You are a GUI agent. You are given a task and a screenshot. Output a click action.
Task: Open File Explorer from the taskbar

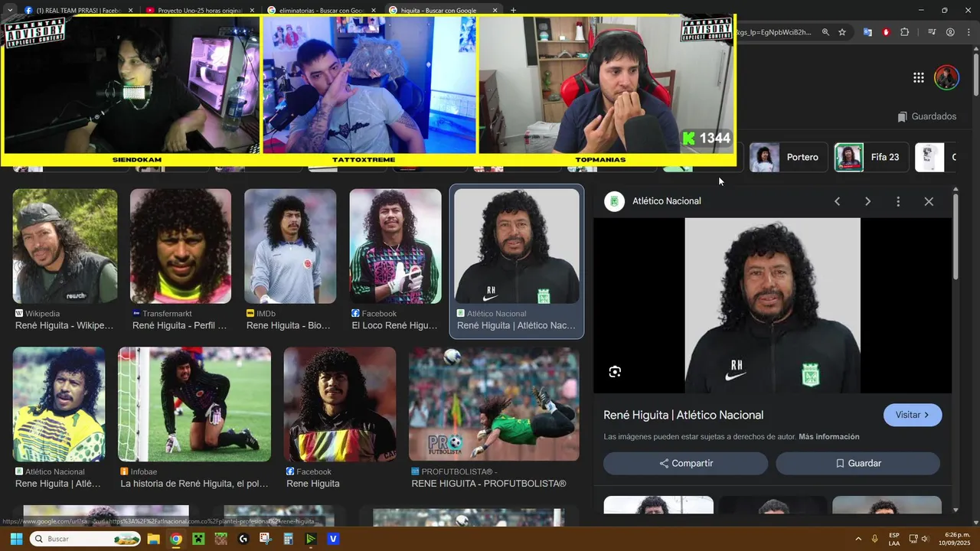tap(153, 539)
